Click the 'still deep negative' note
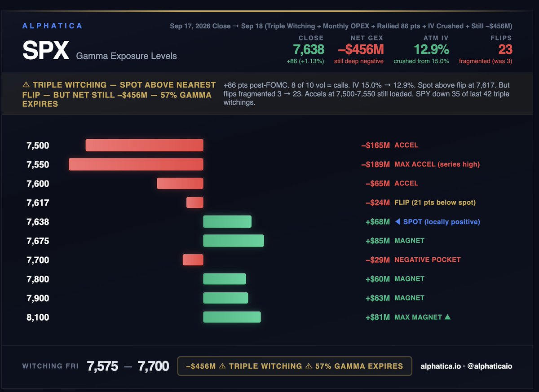Image resolution: width=539 pixels, height=392 pixels. tap(358, 61)
